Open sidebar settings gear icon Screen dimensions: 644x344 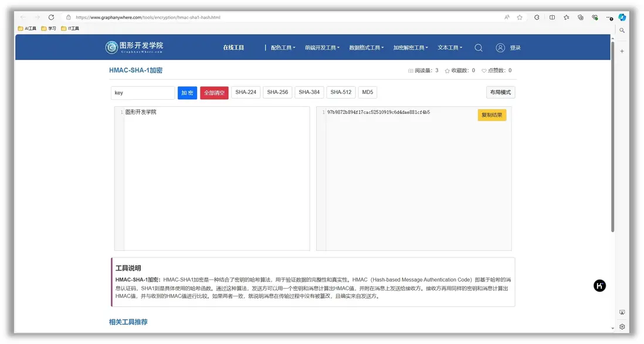pos(622,327)
